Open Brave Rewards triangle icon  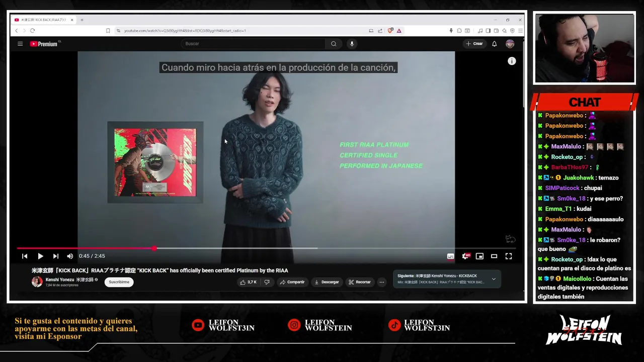[x=399, y=31]
